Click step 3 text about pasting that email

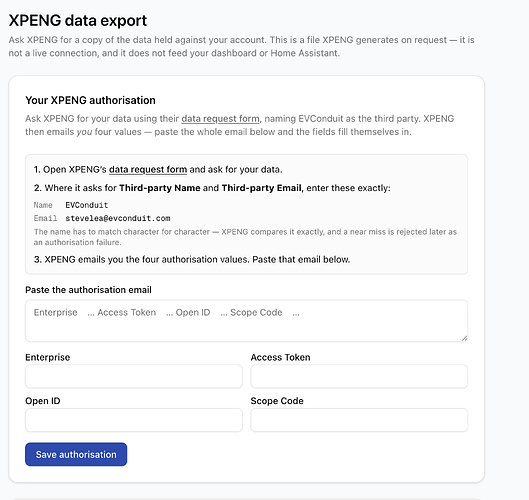click(x=192, y=259)
